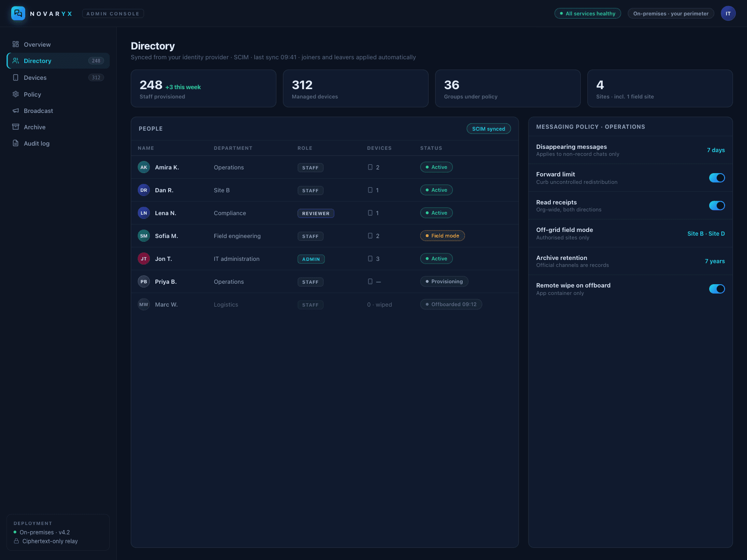
Task: Click the Broadcast megaphone icon in sidebar
Action: point(15,111)
